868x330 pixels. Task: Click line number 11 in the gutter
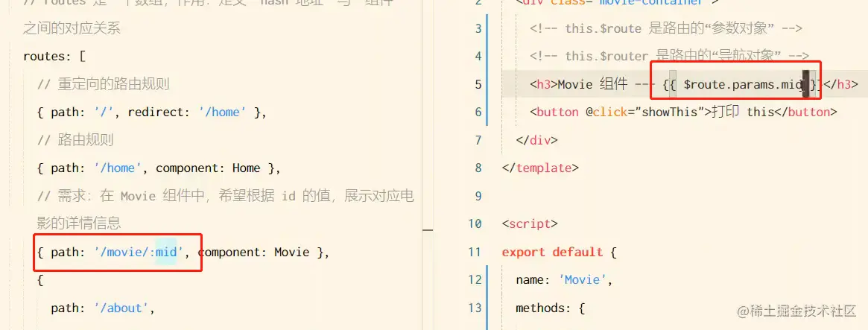point(475,252)
